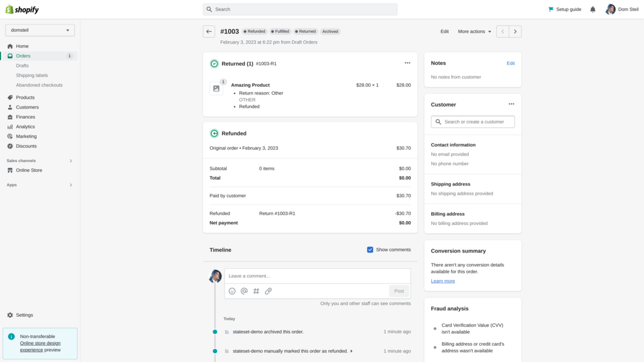Navigate to Analytics in the sidebar
The height and width of the screenshot is (362, 644).
pos(25,127)
